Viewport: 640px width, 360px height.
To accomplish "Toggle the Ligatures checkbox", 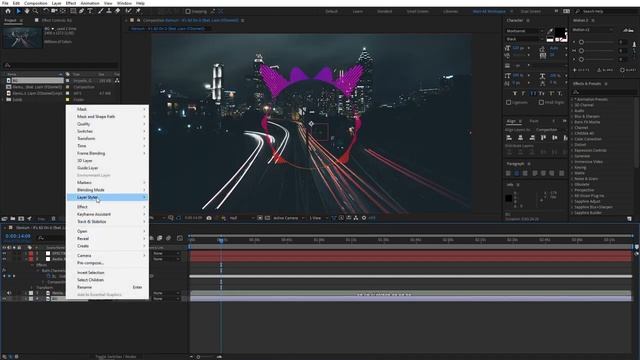I will coord(509,102).
